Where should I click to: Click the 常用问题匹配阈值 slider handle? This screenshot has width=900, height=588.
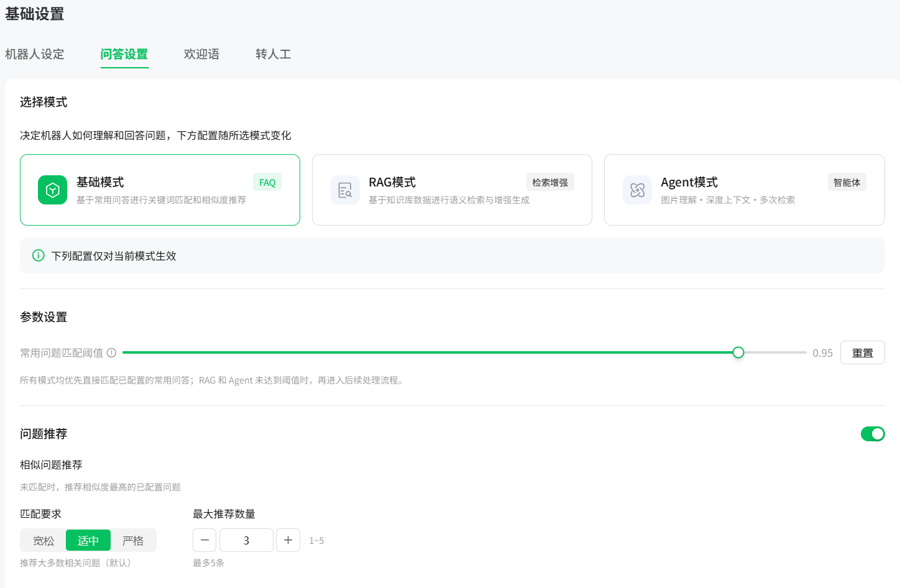click(738, 352)
